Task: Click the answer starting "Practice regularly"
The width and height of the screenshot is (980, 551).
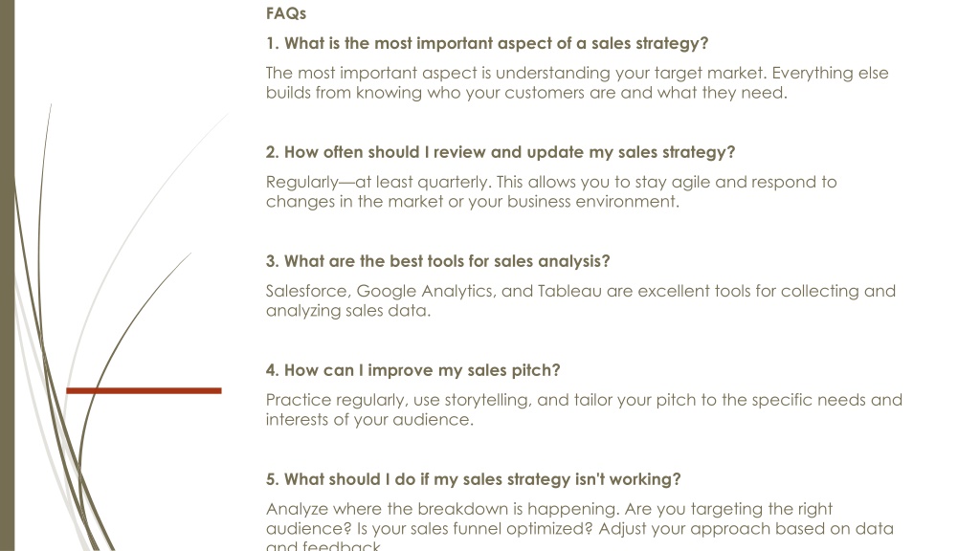Action: pyautogui.click(x=584, y=409)
